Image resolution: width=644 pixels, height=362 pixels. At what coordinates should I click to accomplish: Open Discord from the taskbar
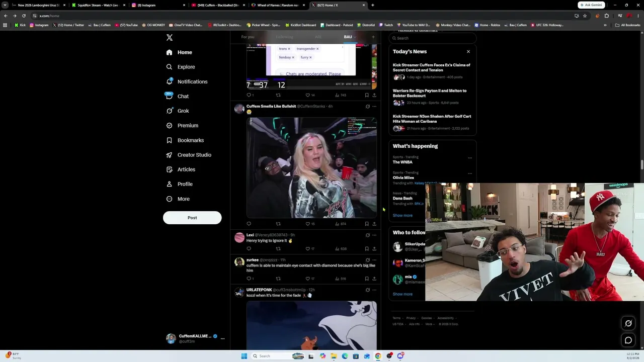click(x=400, y=356)
